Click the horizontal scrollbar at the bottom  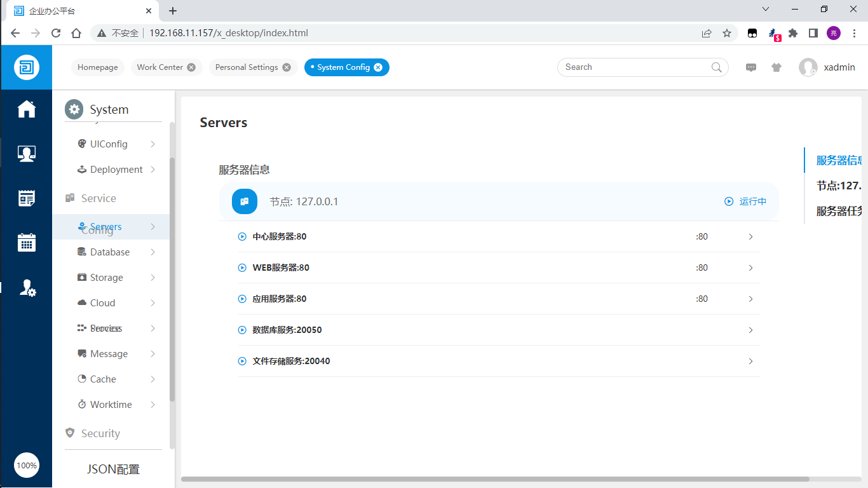[495, 479]
